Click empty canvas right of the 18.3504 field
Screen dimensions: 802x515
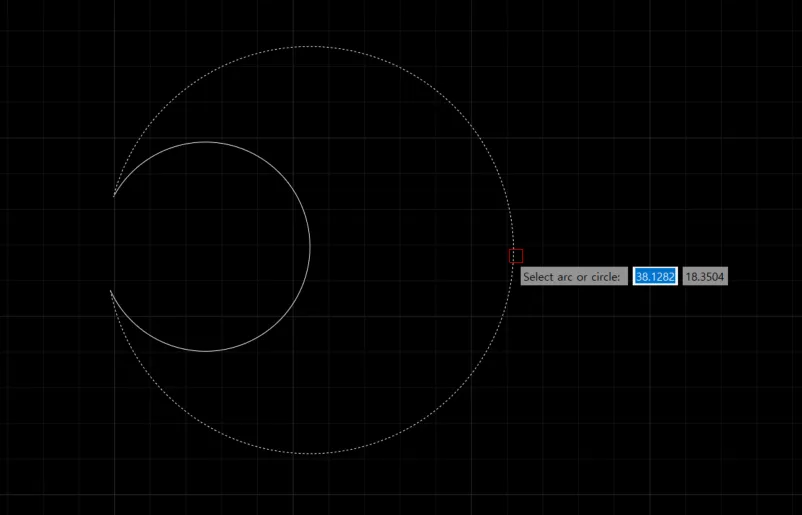coord(765,276)
